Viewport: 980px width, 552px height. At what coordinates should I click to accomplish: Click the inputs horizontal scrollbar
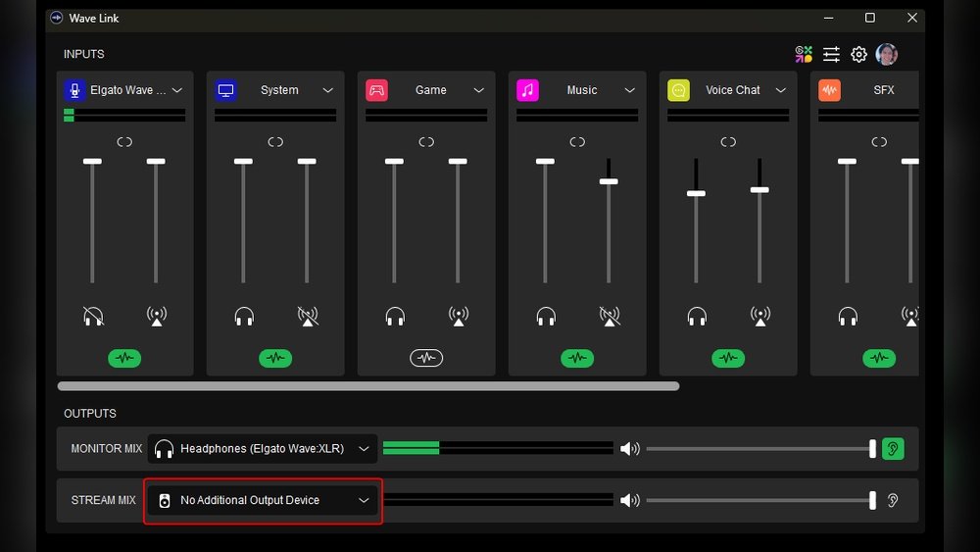click(x=368, y=386)
